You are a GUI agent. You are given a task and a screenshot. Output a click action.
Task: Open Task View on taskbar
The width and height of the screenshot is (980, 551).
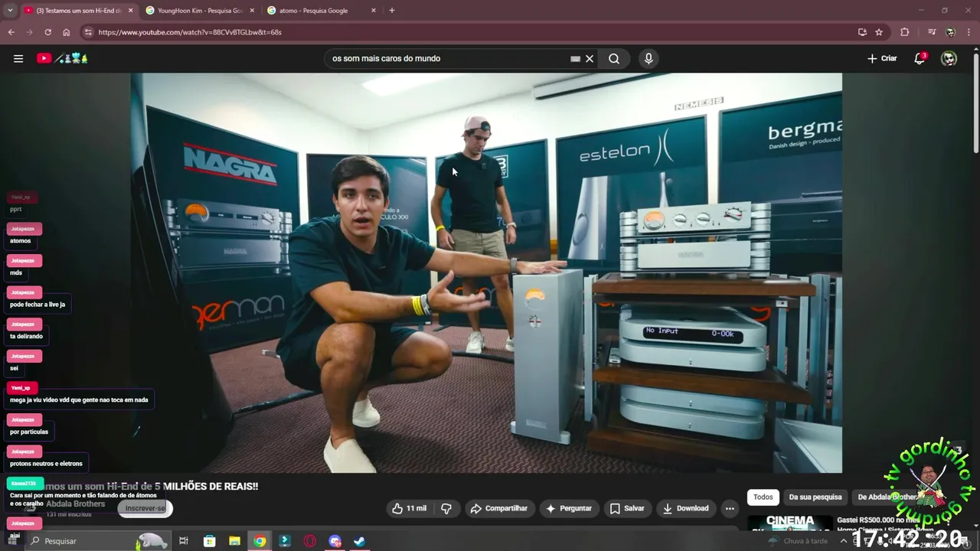(184, 541)
